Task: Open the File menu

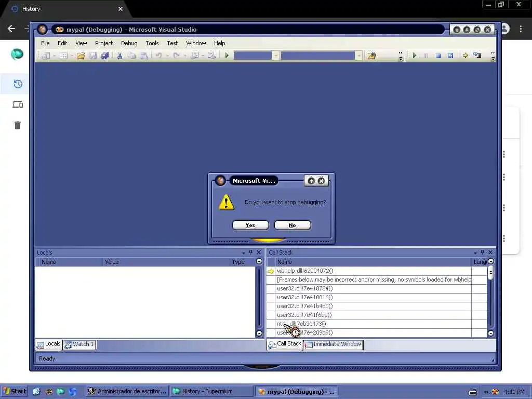Action: click(x=45, y=43)
